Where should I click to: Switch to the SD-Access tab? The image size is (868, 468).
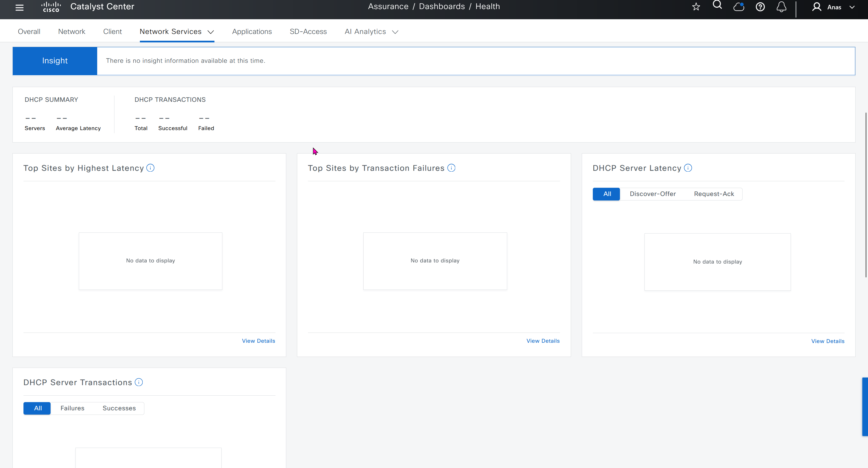click(308, 31)
